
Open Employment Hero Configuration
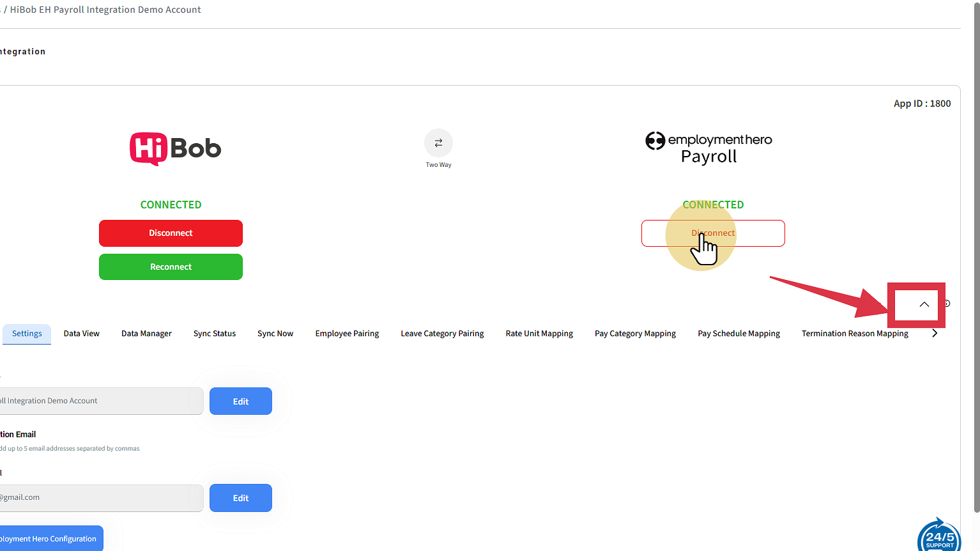pos(50,539)
